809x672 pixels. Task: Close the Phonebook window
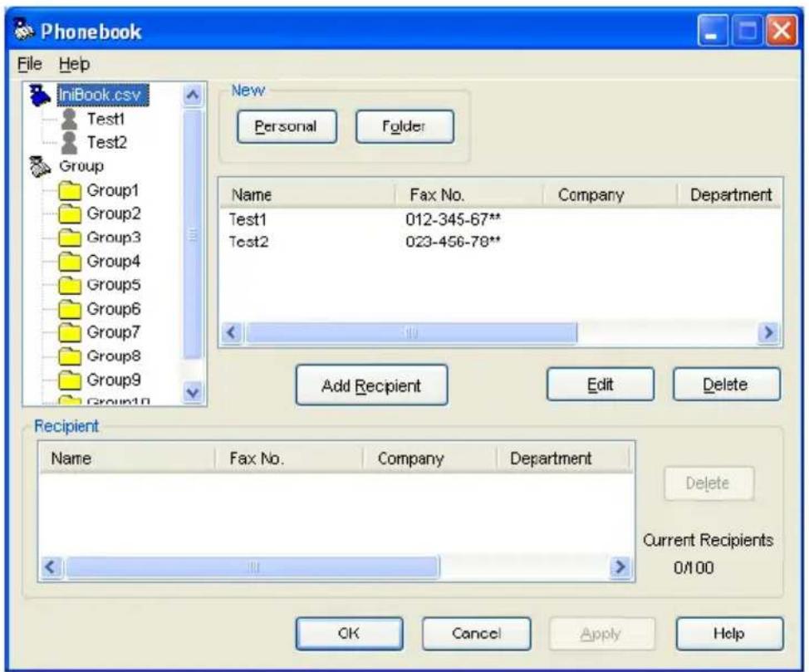782,31
